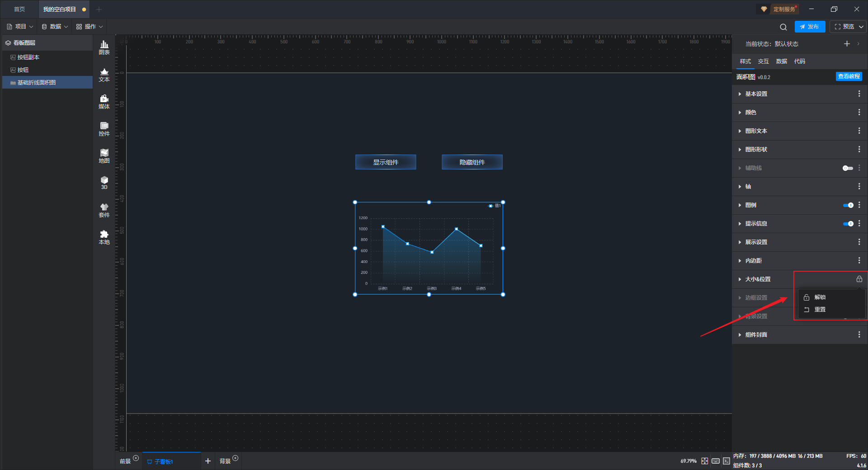Click the search magnifier icon
868x470 pixels.
pos(783,27)
